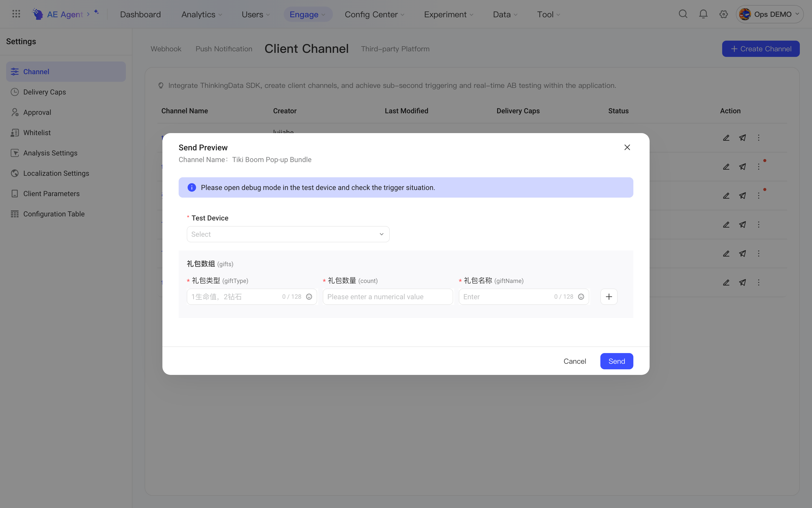The height and width of the screenshot is (508, 812).
Task: Open Configuration Table settings item
Action: (66, 214)
